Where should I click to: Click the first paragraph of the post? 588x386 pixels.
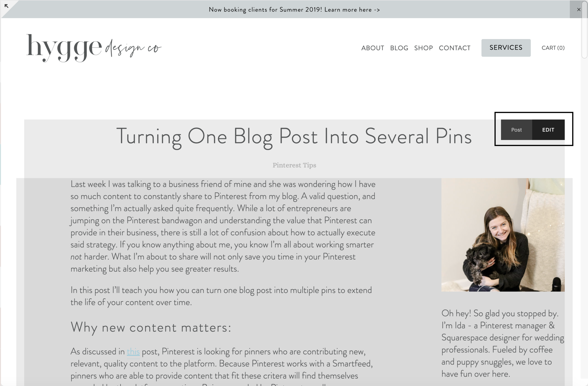(x=222, y=226)
